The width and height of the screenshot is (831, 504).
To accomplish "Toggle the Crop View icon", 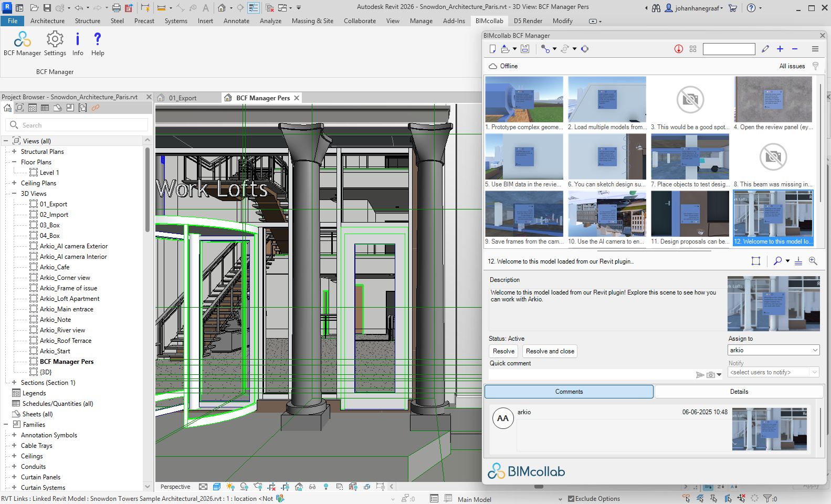I will [x=271, y=487].
